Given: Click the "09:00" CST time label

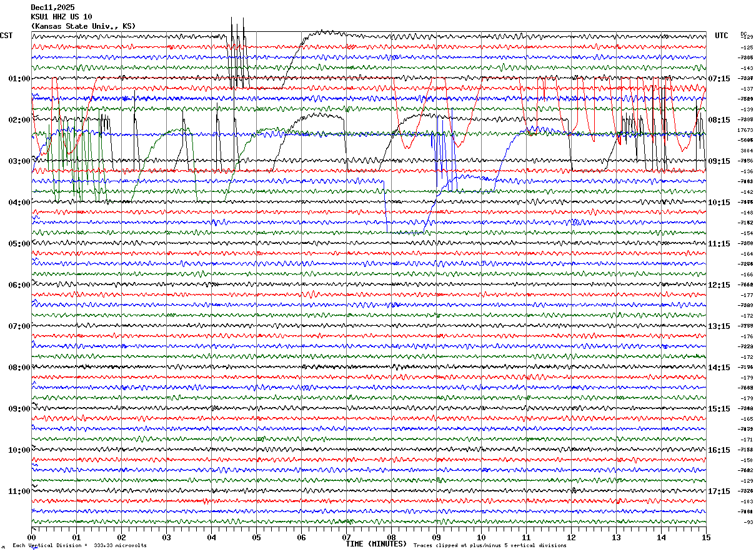Looking at the screenshot, I should (19, 409).
